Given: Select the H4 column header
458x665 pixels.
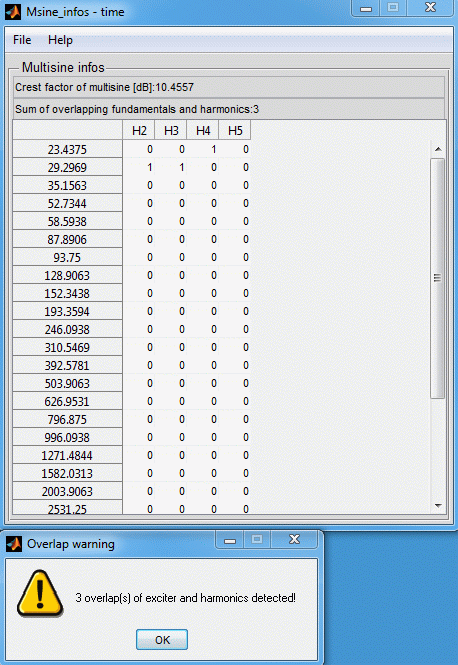Looking at the screenshot, I should coord(203,130).
